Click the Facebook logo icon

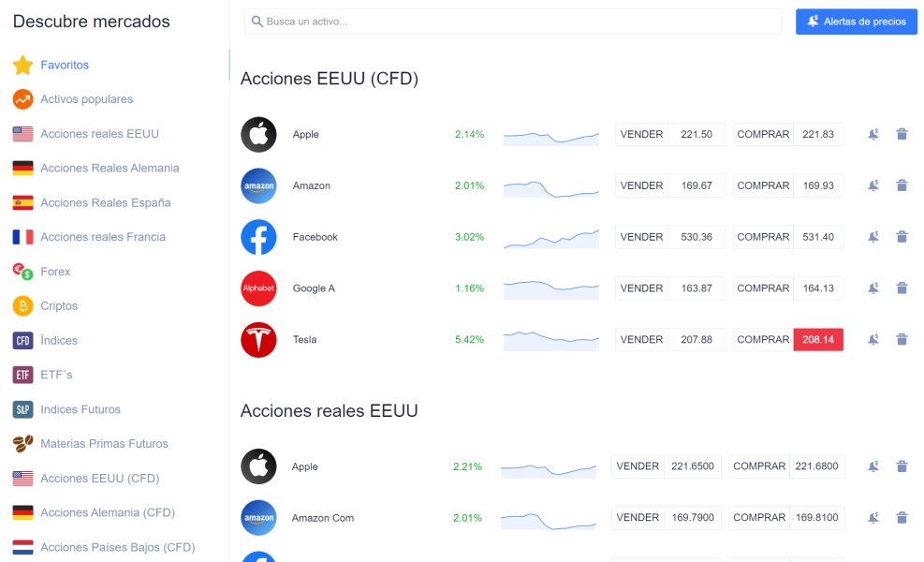258,237
